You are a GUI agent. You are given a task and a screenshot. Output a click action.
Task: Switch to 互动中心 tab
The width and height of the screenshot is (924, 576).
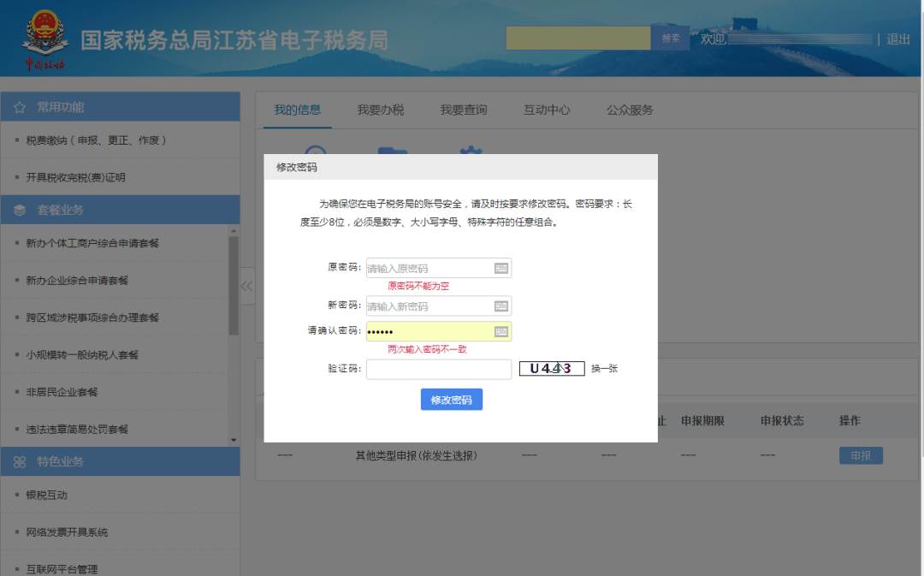click(547, 110)
